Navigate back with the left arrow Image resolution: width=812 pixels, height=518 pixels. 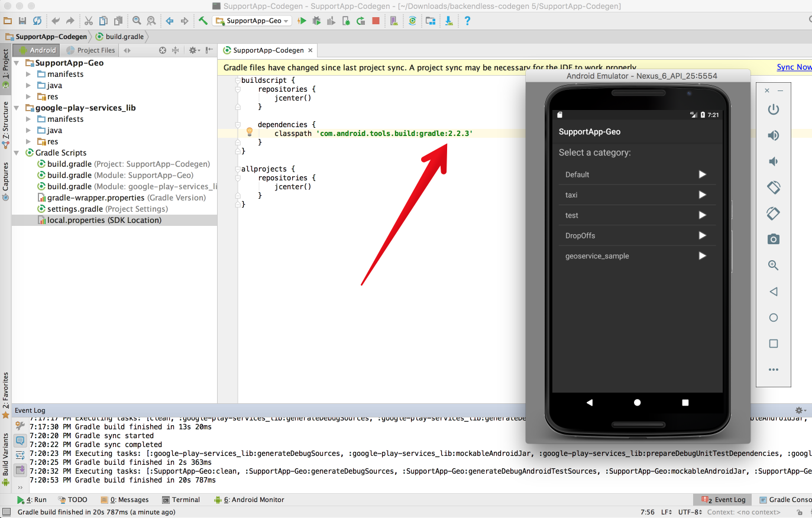[x=170, y=21]
